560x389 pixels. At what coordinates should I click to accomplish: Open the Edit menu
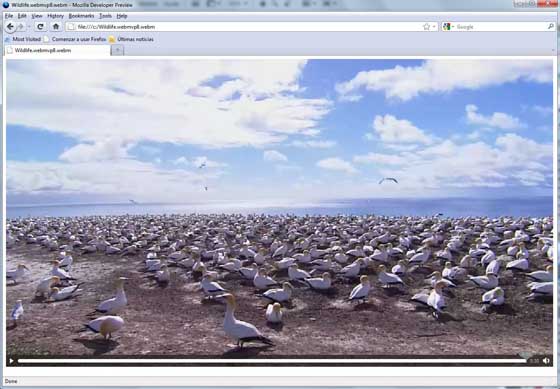[x=22, y=16]
